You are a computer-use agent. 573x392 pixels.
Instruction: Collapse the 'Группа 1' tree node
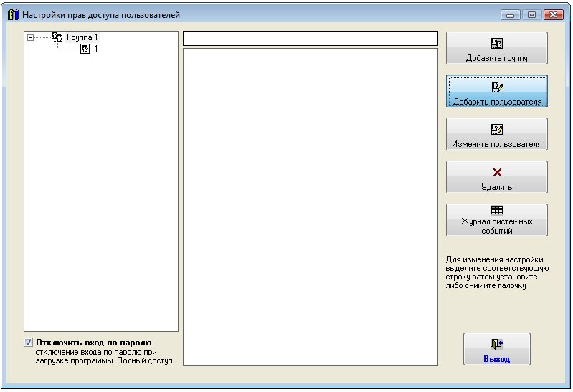pyautogui.click(x=31, y=37)
